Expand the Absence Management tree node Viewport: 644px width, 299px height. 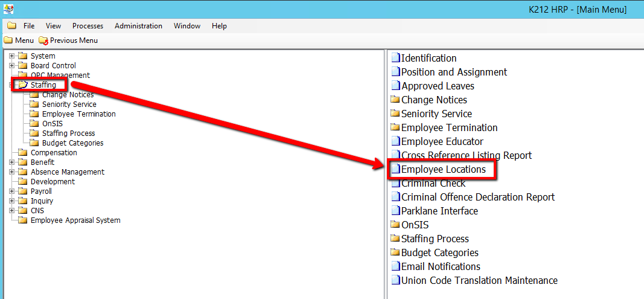(11, 172)
